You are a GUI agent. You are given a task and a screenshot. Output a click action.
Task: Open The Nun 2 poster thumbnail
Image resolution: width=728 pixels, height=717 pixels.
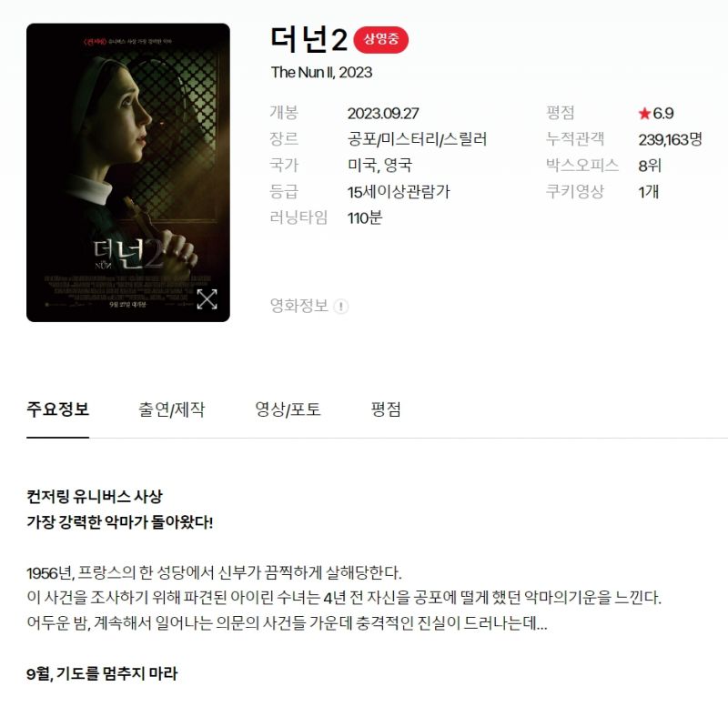(x=128, y=173)
